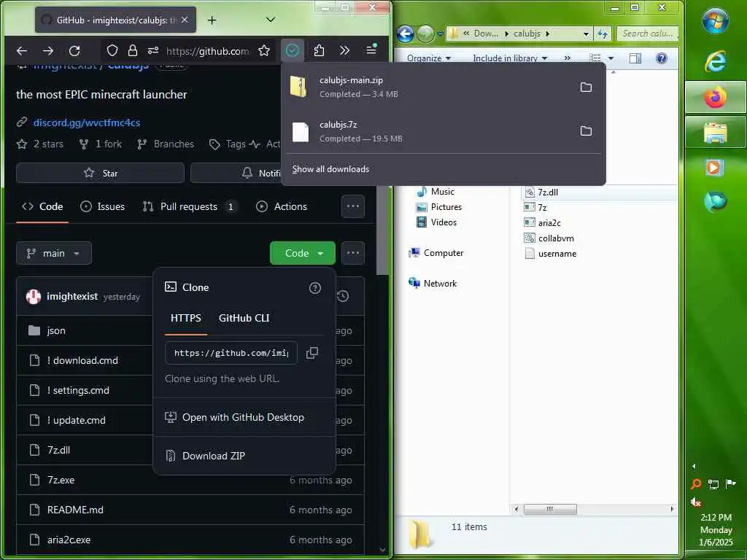Toggle the Firefox downloads panel button
The width and height of the screenshot is (747, 560).
coord(292,50)
